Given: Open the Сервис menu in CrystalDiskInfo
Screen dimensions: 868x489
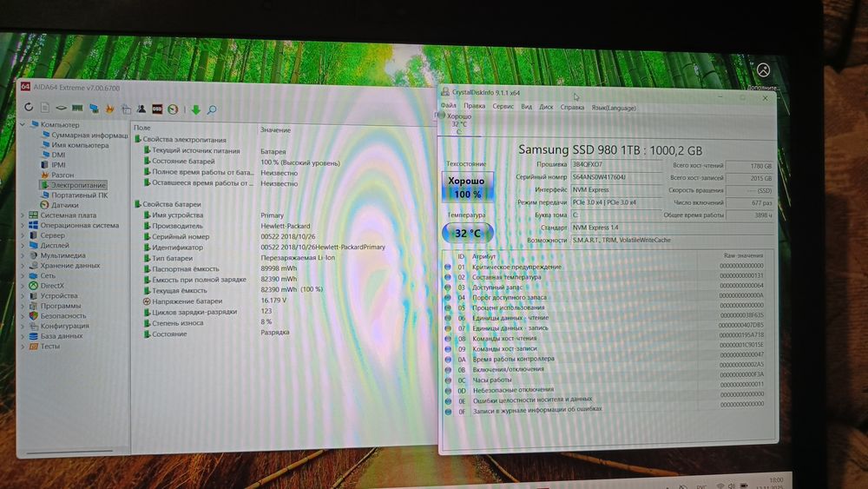Looking at the screenshot, I should pos(503,106).
